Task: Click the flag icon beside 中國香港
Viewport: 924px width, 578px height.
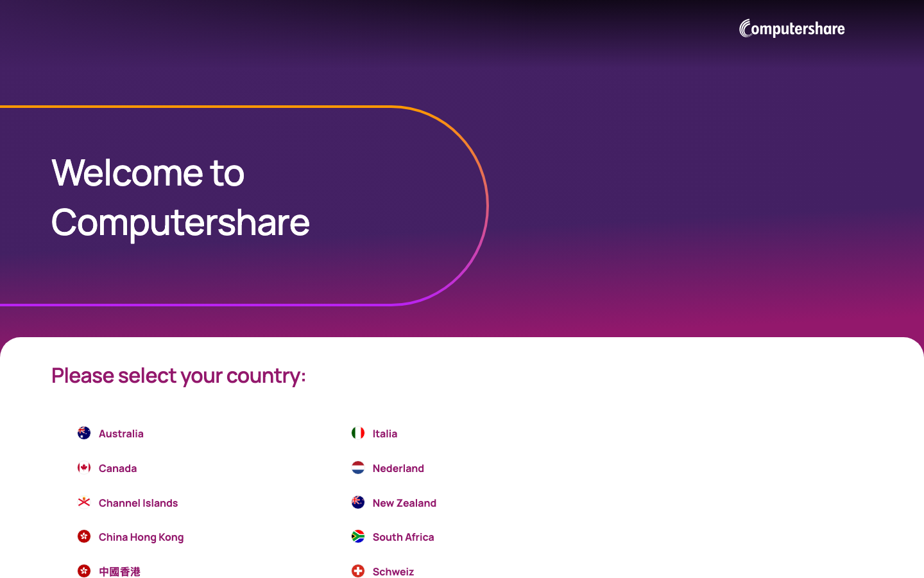Action: tap(84, 571)
